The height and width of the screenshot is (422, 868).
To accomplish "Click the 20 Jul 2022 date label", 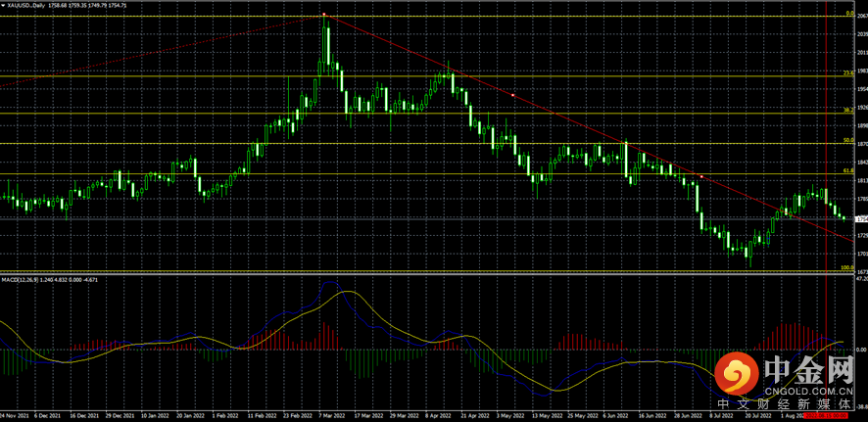I will (758, 414).
